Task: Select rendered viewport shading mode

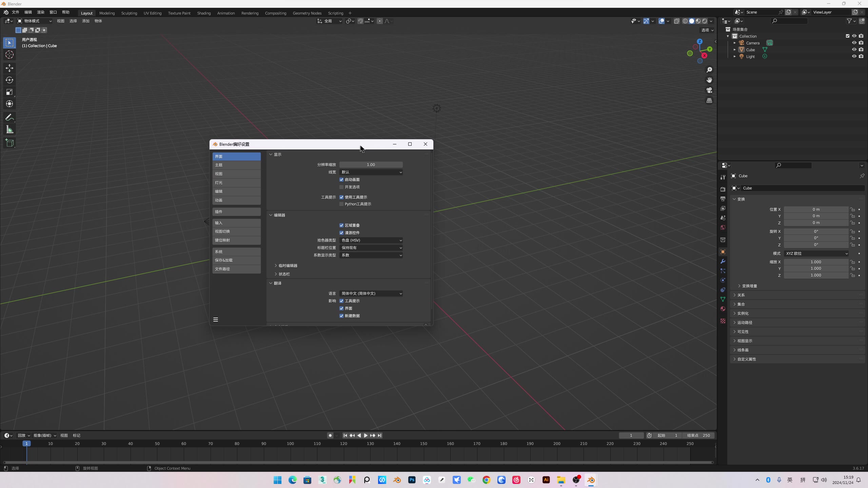Action: pyautogui.click(x=705, y=21)
